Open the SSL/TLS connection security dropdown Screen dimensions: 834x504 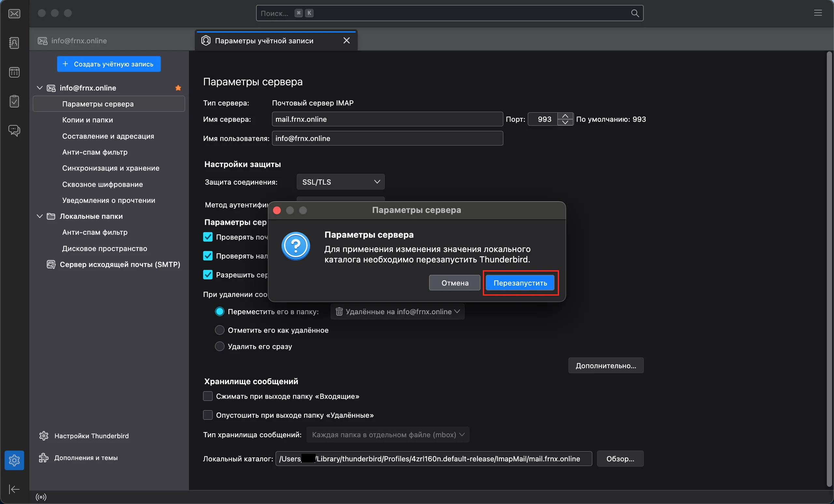pos(340,182)
